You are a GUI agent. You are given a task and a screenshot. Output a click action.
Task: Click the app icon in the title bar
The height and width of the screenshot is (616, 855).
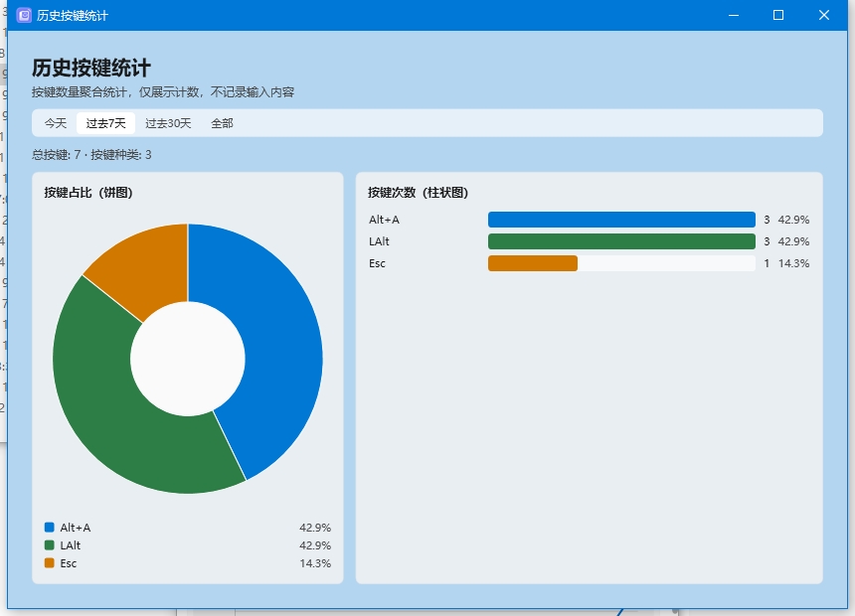(24, 15)
